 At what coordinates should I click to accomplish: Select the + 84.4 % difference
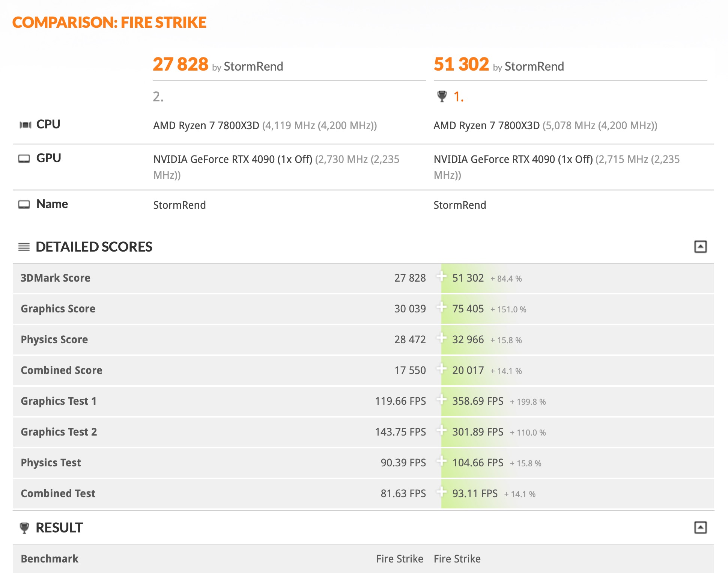pyautogui.click(x=506, y=279)
